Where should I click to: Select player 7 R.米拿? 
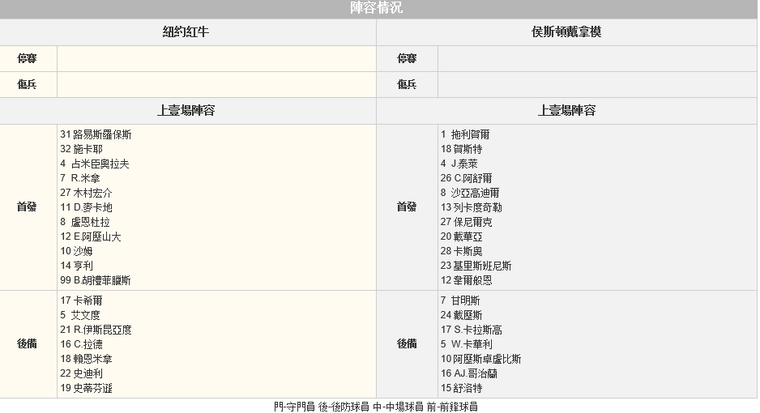[80, 178]
